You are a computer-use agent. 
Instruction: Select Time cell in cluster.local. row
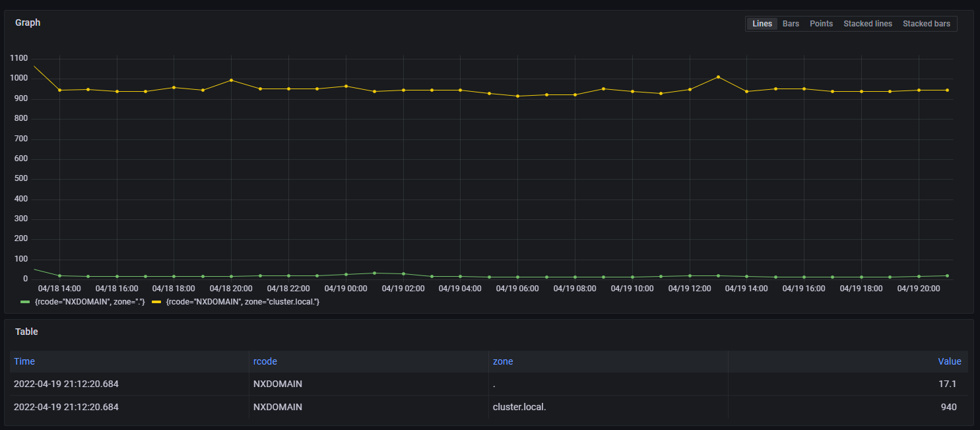tap(129, 407)
